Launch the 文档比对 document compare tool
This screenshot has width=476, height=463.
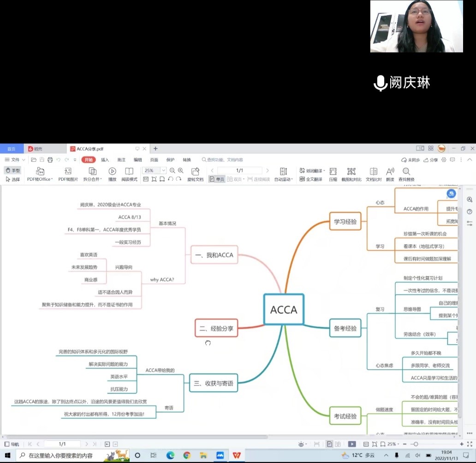point(374,174)
